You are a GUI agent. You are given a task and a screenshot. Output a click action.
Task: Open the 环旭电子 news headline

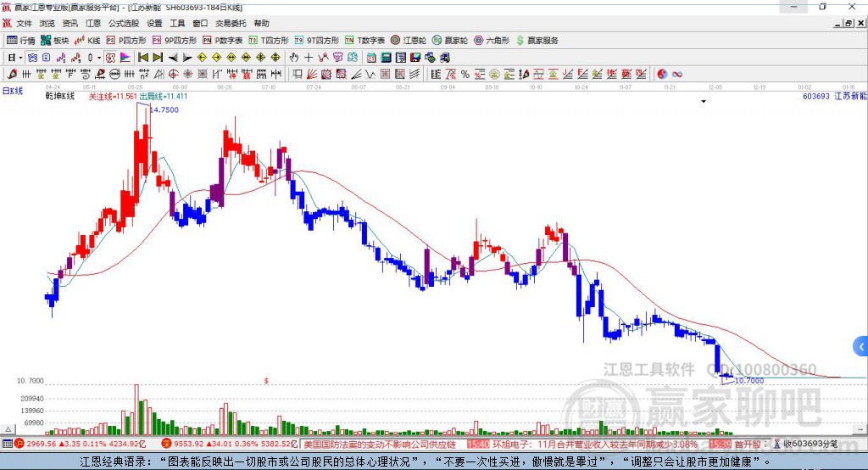595,445
